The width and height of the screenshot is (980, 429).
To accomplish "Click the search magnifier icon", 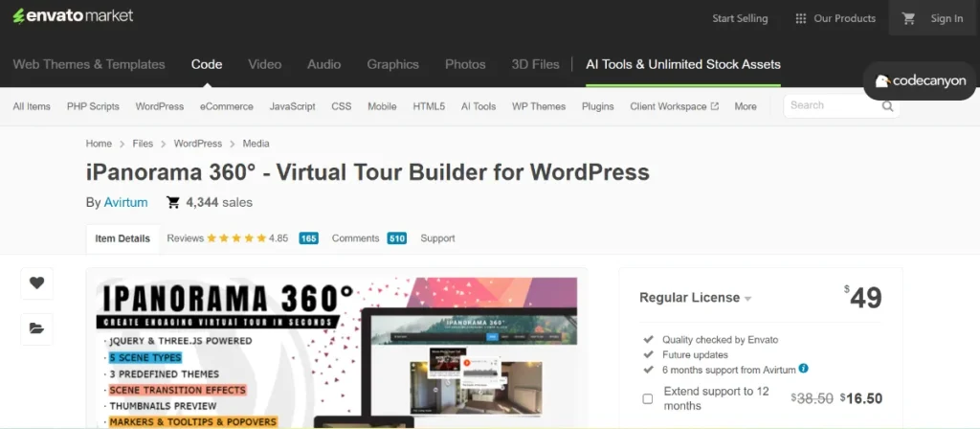I will pos(887,106).
